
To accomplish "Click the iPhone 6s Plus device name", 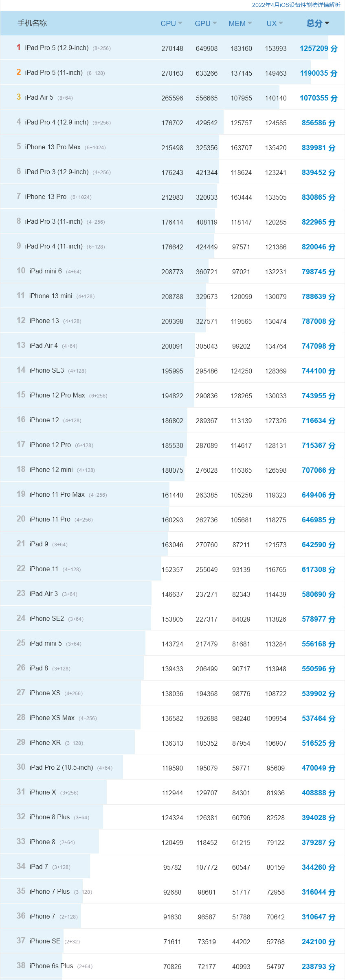I will 51,966.
